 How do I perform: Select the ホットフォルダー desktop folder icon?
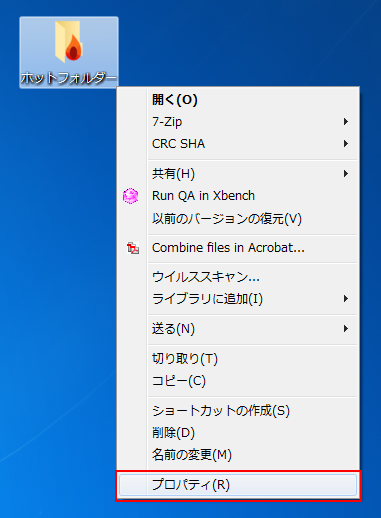coord(69,52)
